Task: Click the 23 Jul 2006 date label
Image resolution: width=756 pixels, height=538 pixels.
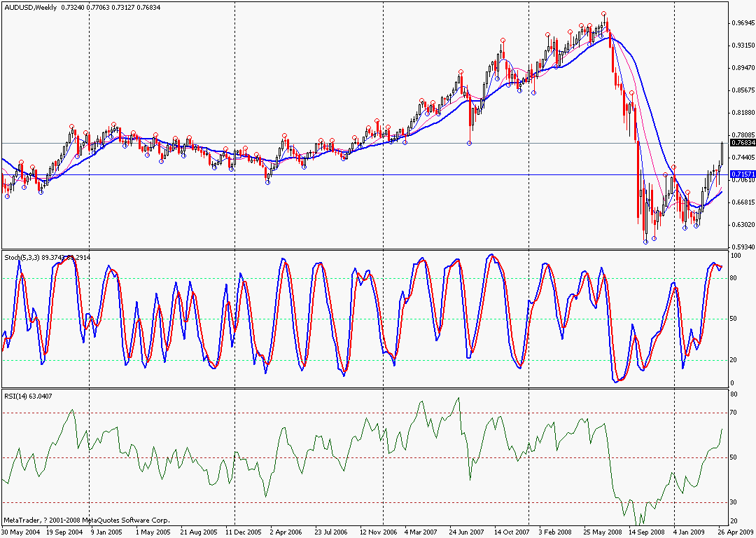Action: [331, 532]
